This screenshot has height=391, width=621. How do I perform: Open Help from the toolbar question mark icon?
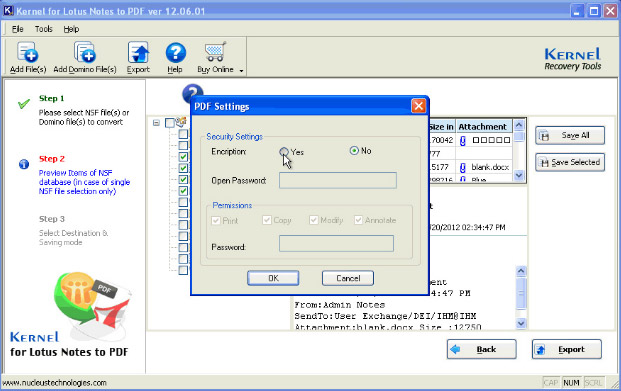(175, 52)
